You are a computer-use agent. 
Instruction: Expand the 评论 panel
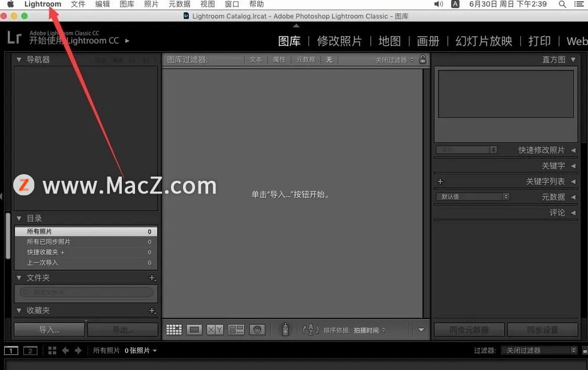(x=573, y=213)
